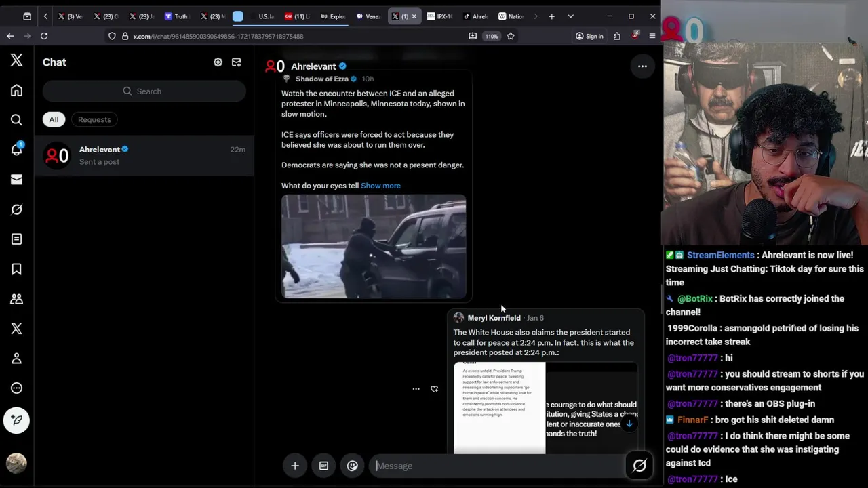Open the account avatar at sidebar bottom

coord(16,463)
